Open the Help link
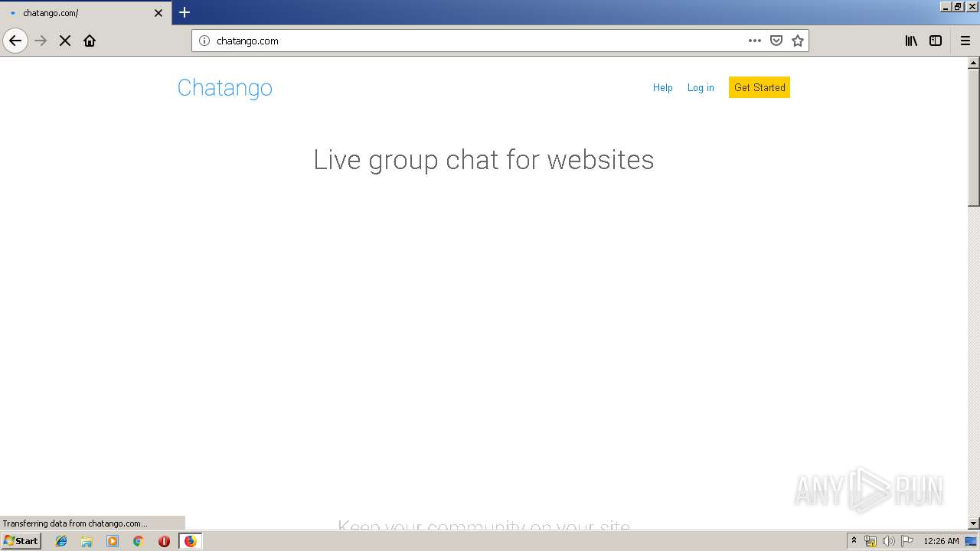980x551 pixels. pos(662,88)
